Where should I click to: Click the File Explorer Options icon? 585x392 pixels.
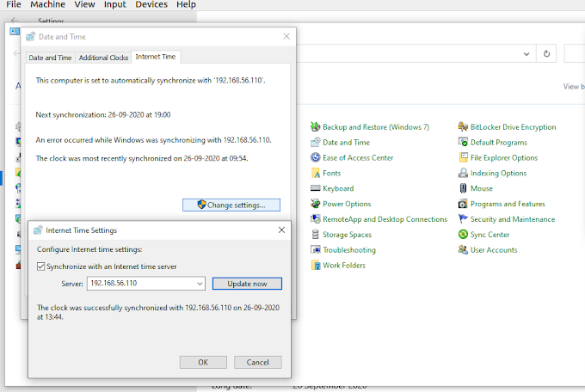click(463, 157)
